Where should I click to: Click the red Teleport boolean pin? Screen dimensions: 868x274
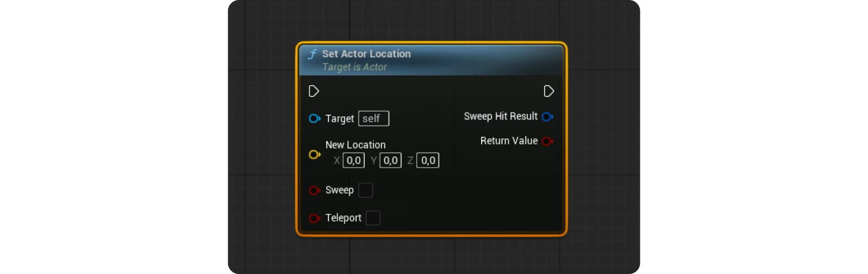314,218
